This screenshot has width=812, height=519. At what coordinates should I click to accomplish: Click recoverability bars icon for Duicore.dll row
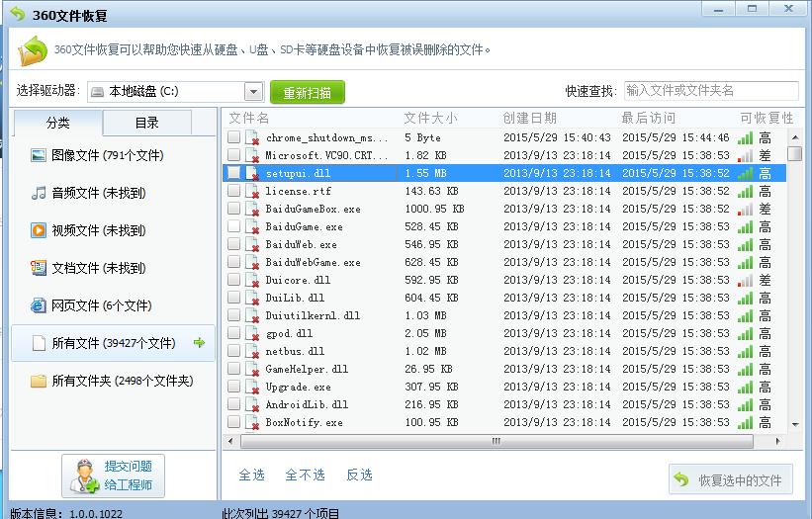click(745, 281)
